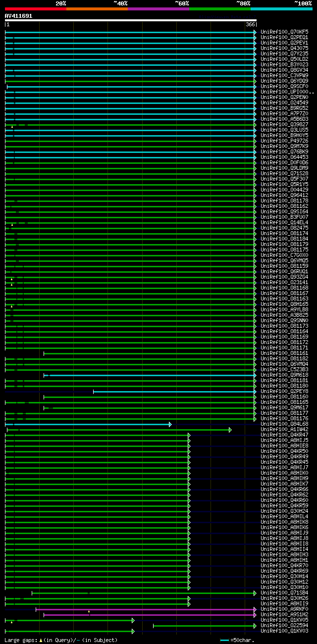Select the UniRef100_P49726 label
The image size is (317, 644).
[x=284, y=141]
